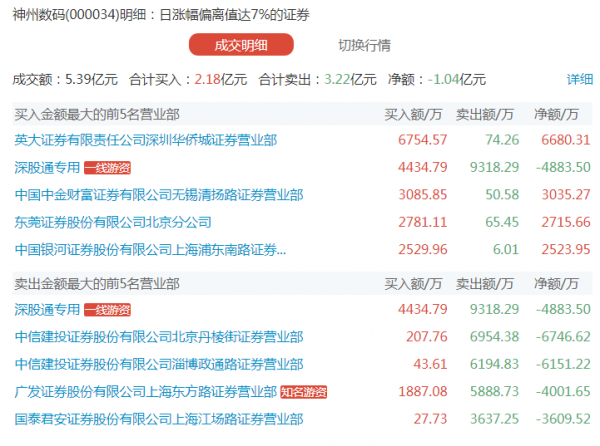
Task: Click the 成交额：5.39亿元 summary
Action: (65, 80)
